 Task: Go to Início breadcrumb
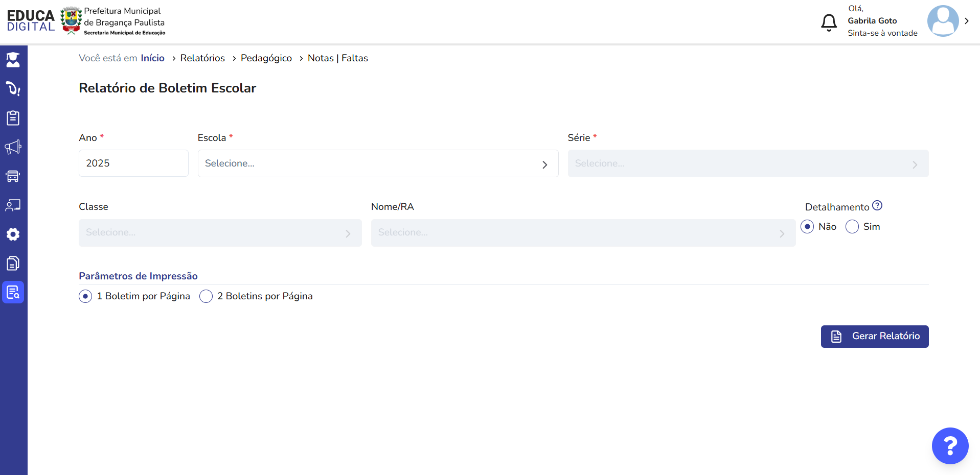(x=153, y=58)
